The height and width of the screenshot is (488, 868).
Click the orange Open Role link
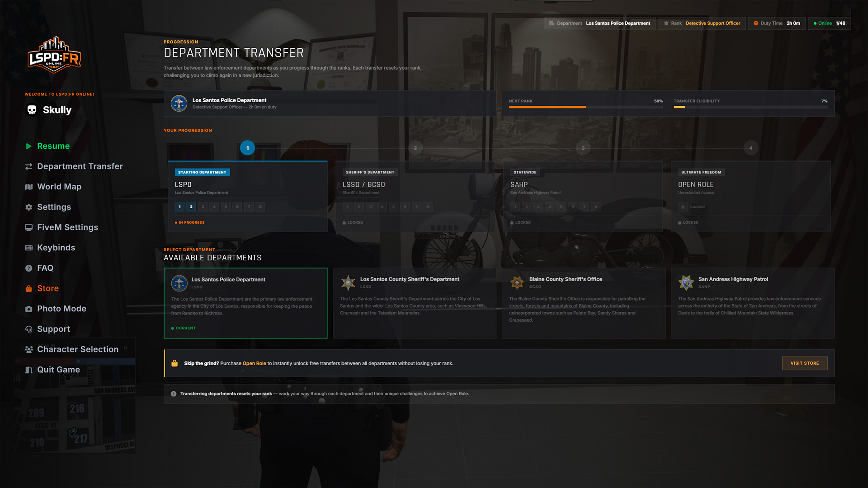[255, 363]
